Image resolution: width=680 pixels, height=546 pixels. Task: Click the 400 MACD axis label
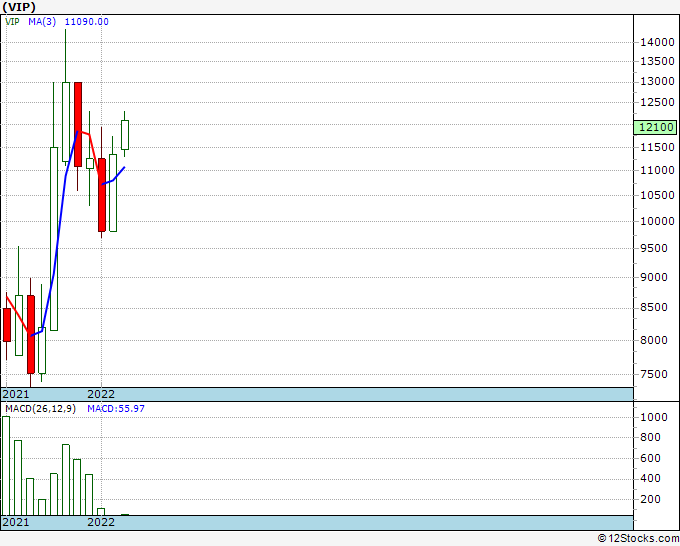[651, 478]
